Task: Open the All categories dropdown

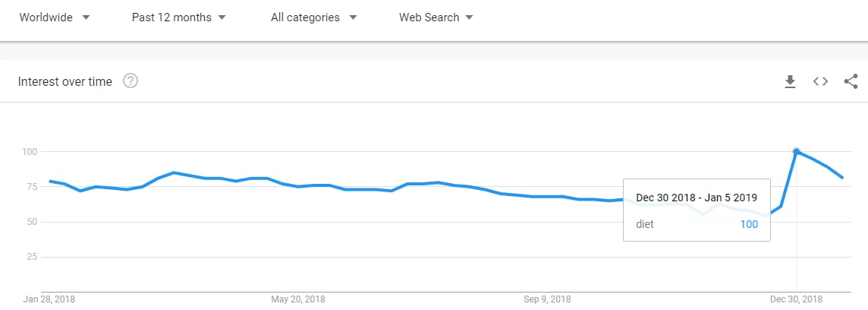Action: [314, 17]
